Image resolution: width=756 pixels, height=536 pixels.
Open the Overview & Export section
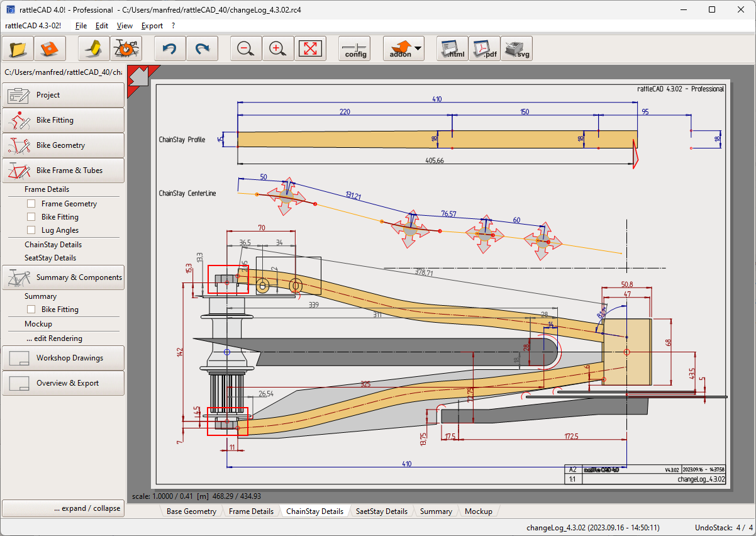(63, 383)
